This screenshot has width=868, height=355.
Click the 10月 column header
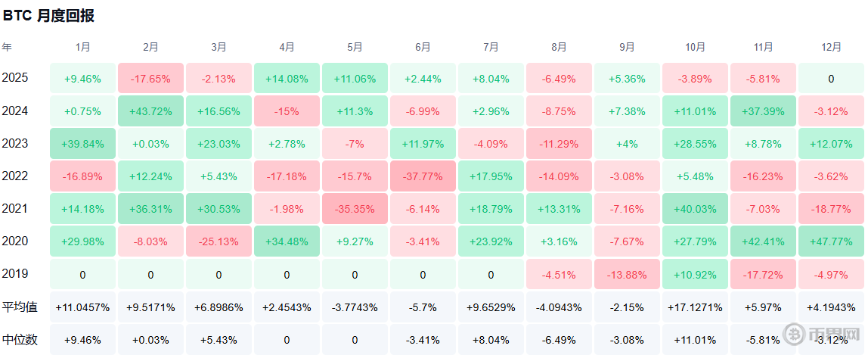point(695,48)
